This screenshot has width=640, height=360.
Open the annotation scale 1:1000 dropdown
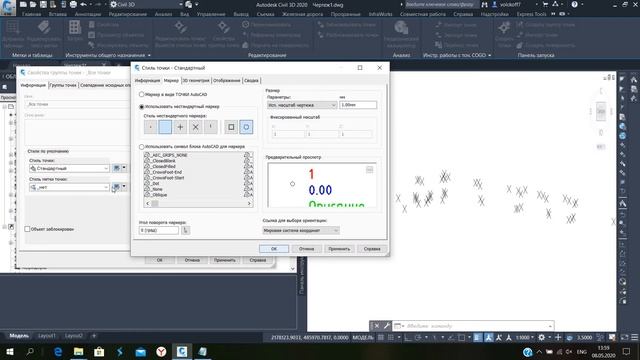pyautogui.click(x=524, y=338)
